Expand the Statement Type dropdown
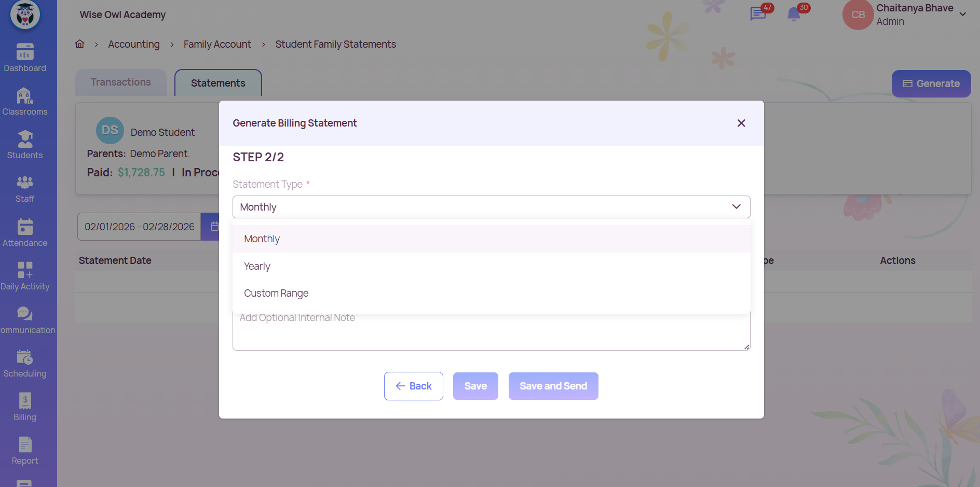 tap(491, 207)
